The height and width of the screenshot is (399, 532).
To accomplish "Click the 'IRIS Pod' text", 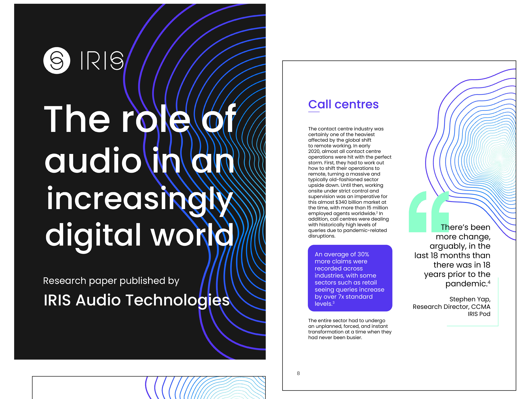I will tap(479, 314).
